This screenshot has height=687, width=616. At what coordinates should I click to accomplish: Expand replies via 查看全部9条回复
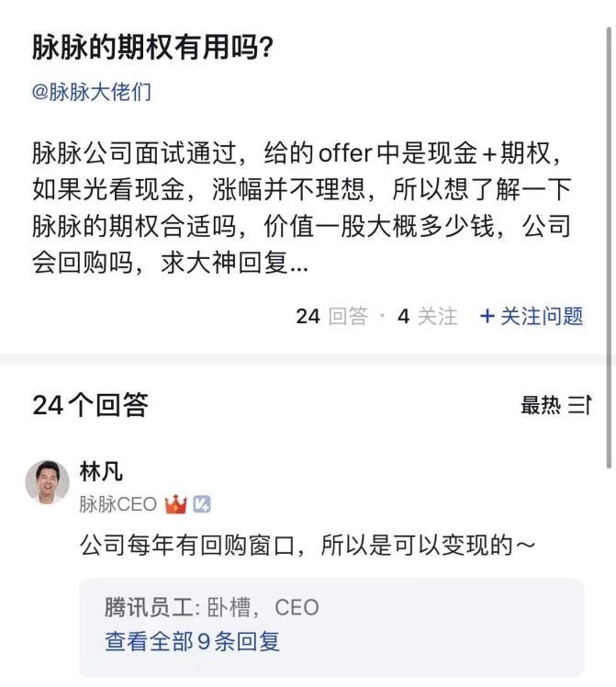[192, 641]
